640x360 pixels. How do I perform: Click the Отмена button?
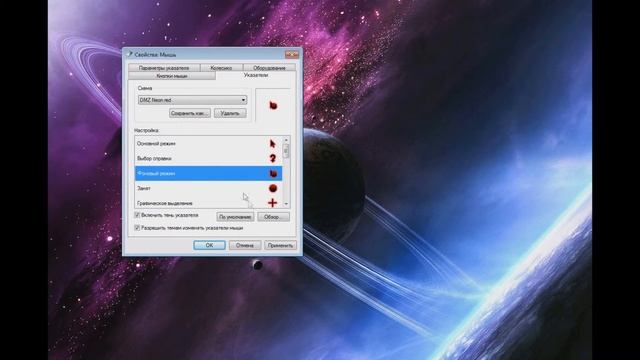tap(245, 245)
